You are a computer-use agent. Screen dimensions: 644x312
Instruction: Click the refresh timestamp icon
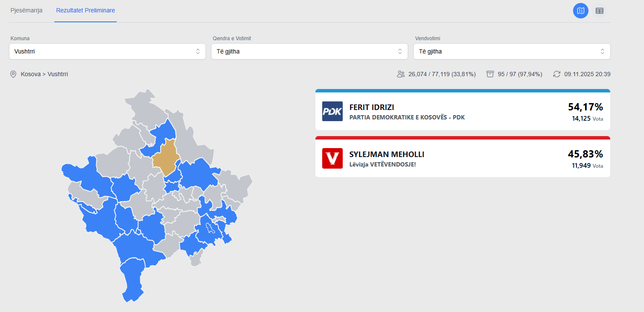(556, 74)
